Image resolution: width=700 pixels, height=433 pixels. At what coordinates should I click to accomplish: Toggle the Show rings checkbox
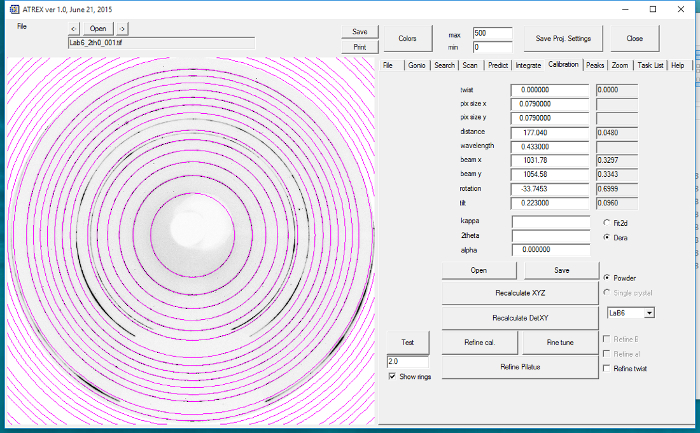(392, 377)
